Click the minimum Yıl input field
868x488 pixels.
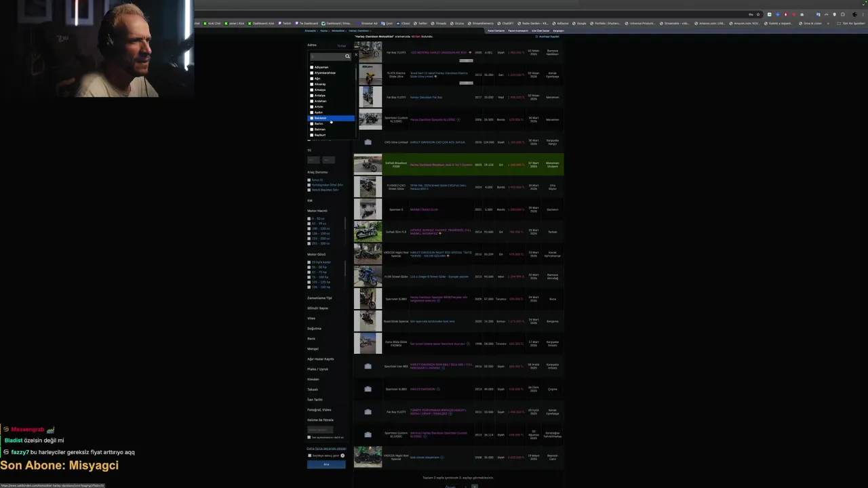point(313,160)
